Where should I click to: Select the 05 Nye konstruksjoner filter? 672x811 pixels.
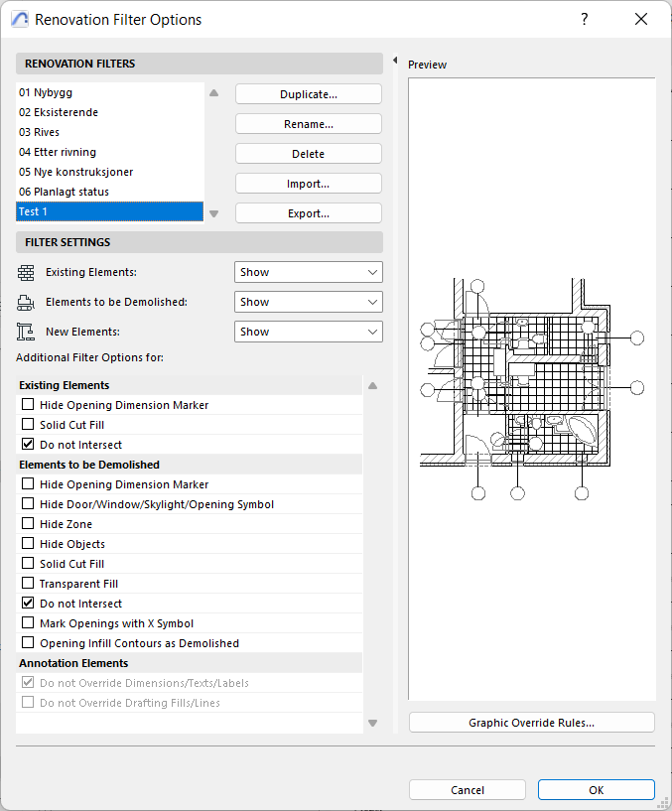75,172
